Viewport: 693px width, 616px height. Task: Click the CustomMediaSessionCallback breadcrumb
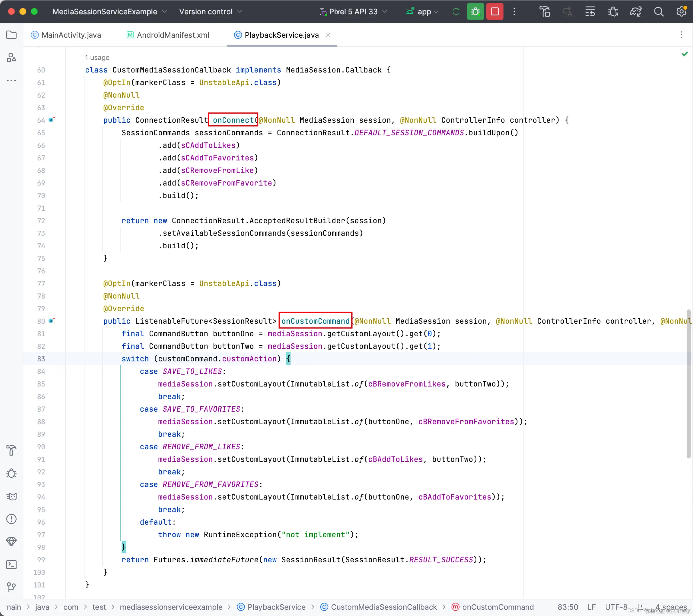(x=383, y=607)
